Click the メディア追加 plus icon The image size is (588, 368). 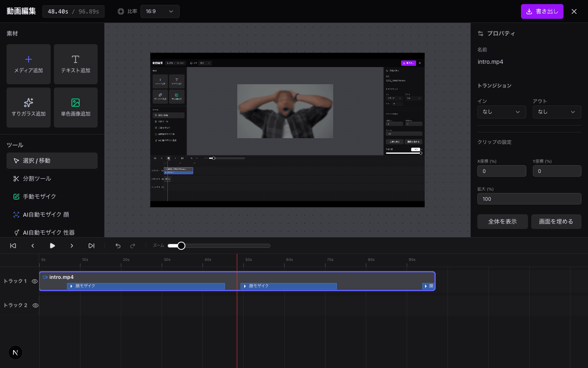[x=29, y=59]
